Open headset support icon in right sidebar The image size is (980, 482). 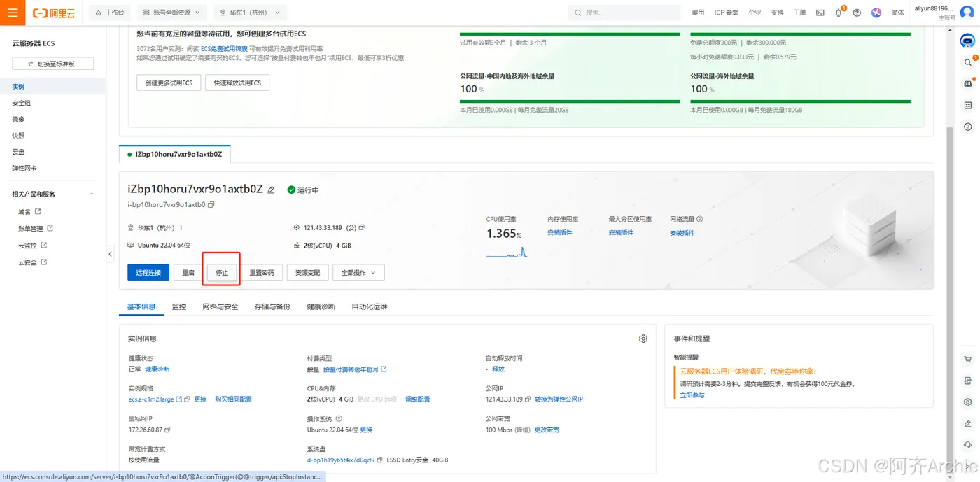click(x=968, y=444)
